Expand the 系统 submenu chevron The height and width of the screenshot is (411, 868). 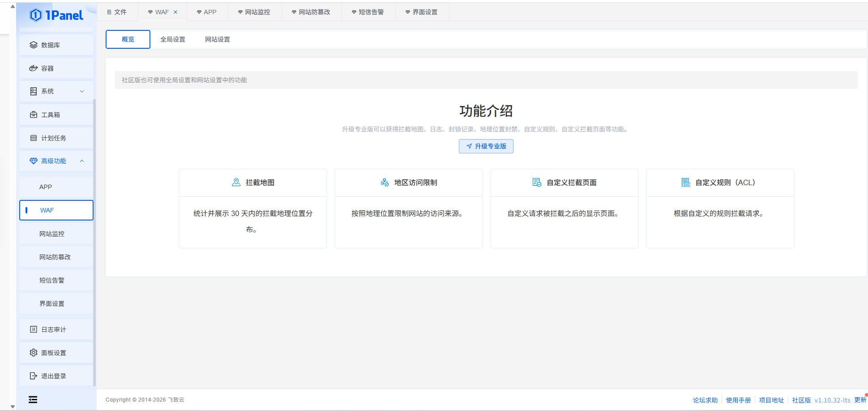[82, 91]
